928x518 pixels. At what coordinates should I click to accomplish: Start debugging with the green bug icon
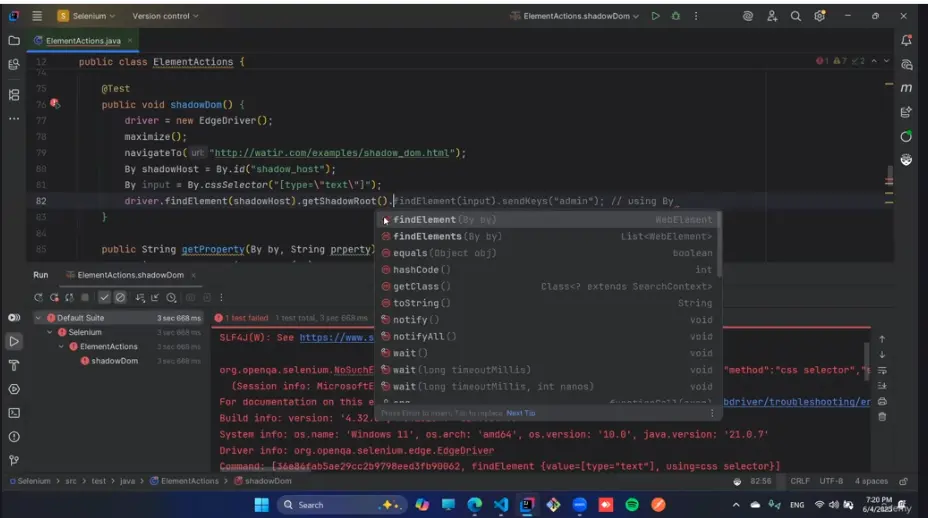point(675,16)
